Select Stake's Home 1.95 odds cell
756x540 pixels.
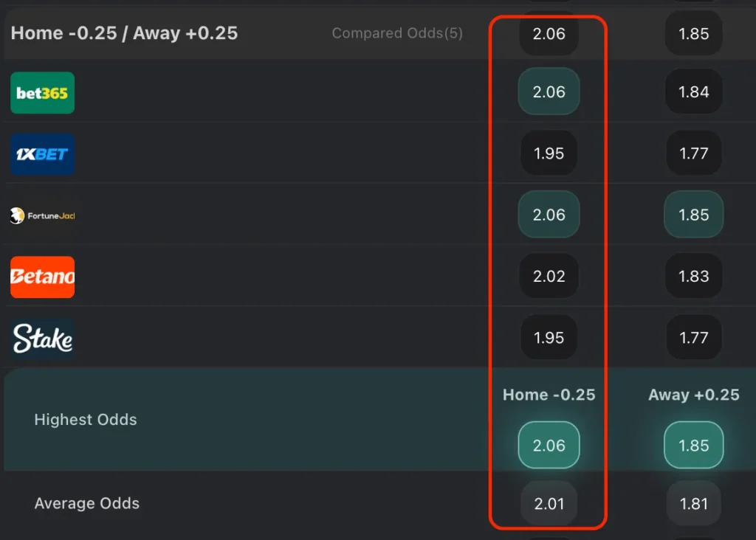coord(549,337)
